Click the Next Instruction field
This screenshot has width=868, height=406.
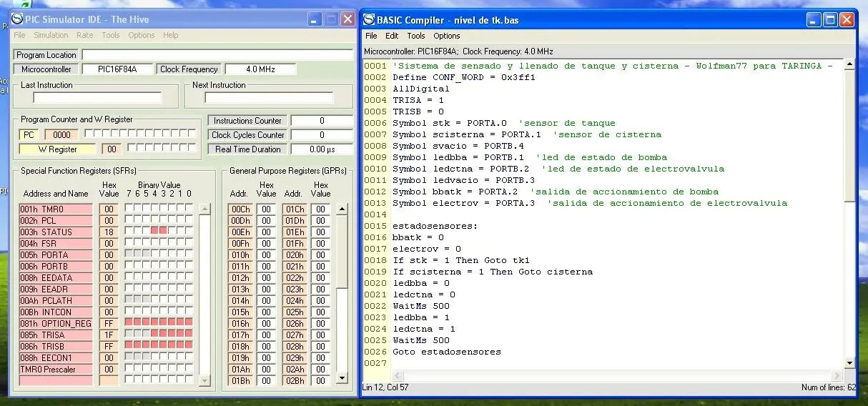[x=269, y=98]
